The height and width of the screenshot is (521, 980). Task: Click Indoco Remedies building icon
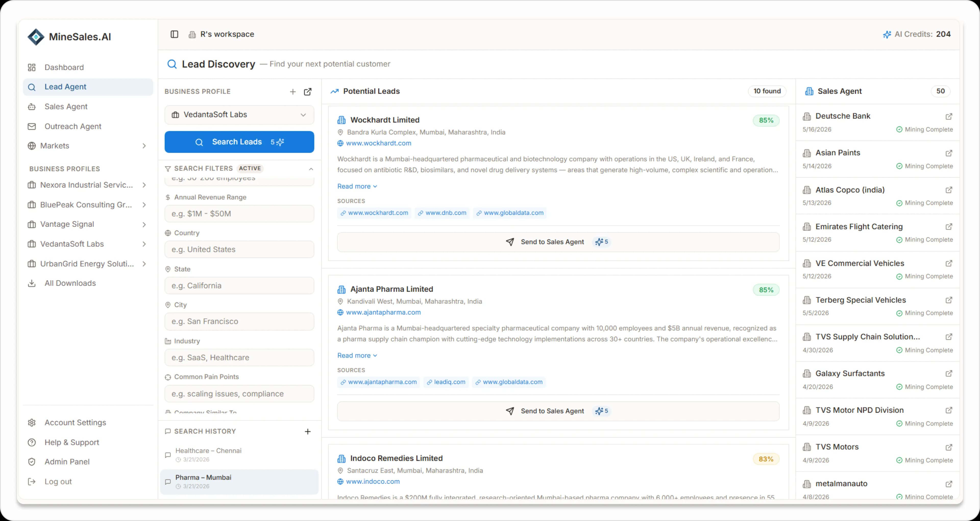(x=342, y=458)
